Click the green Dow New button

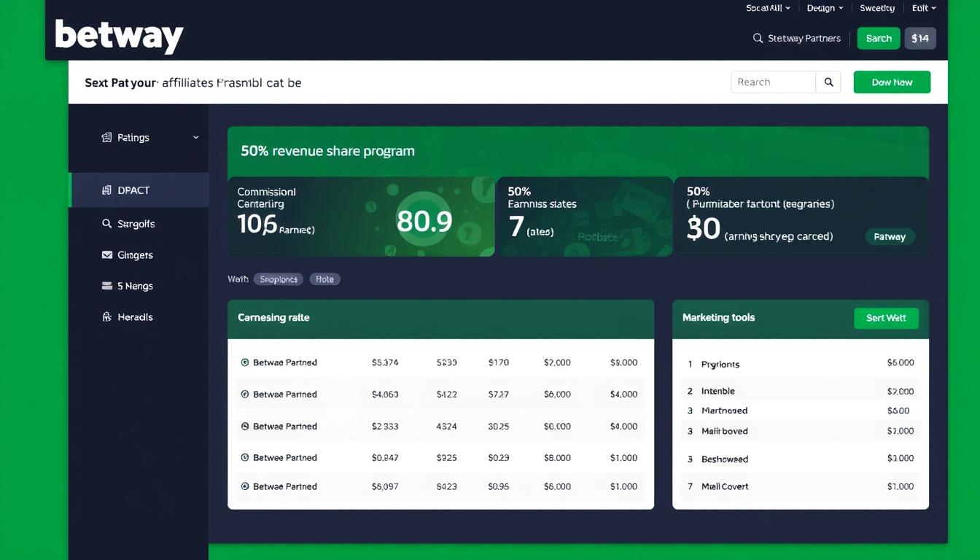tap(892, 82)
